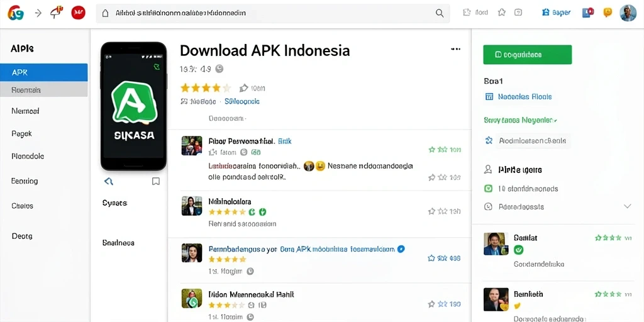Click into the browser address bar
Image resolution: width=644 pixels, height=322 pixels.
click(273, 13)
